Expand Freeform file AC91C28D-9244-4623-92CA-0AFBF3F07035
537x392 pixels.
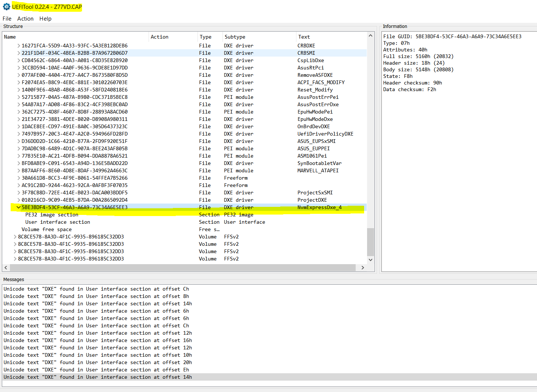click(19, 186)
